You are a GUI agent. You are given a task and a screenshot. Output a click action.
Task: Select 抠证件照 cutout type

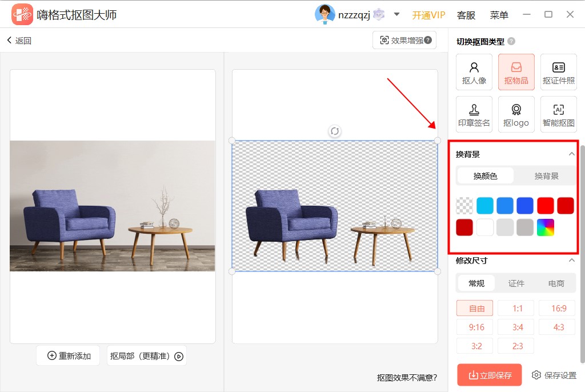[559, 72]
